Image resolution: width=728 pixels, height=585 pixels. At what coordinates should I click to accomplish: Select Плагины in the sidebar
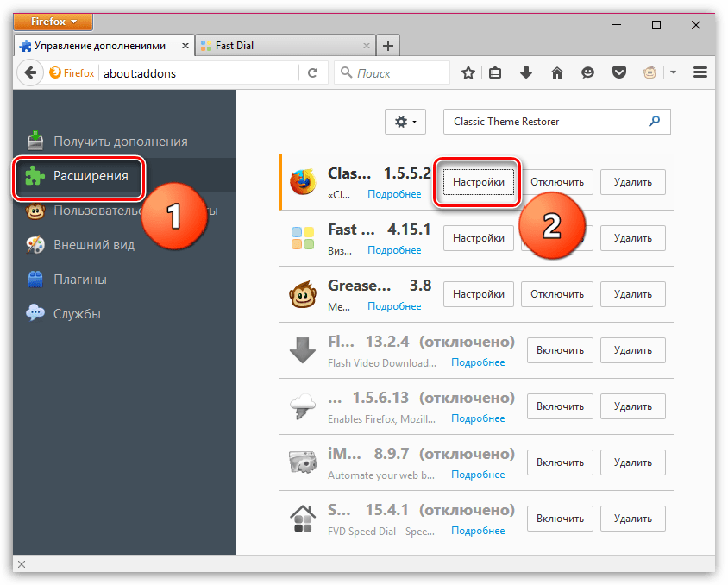[80, 279]
